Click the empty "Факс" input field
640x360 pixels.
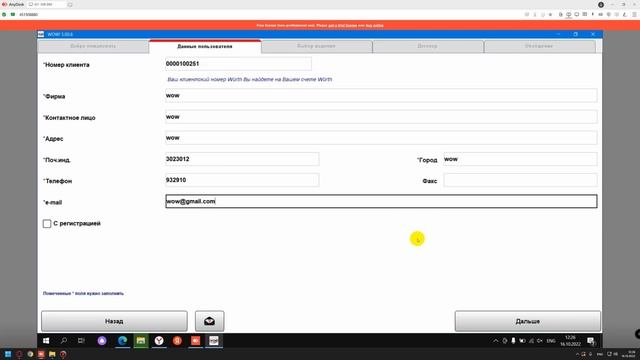pyautogui.click(x=520, y=180)
